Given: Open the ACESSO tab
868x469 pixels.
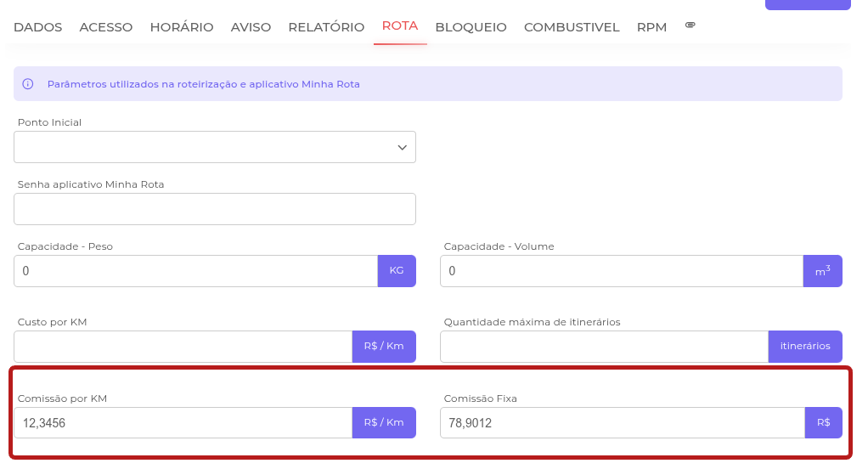Looking at the screenshot, I should click(x=105, y=27).
